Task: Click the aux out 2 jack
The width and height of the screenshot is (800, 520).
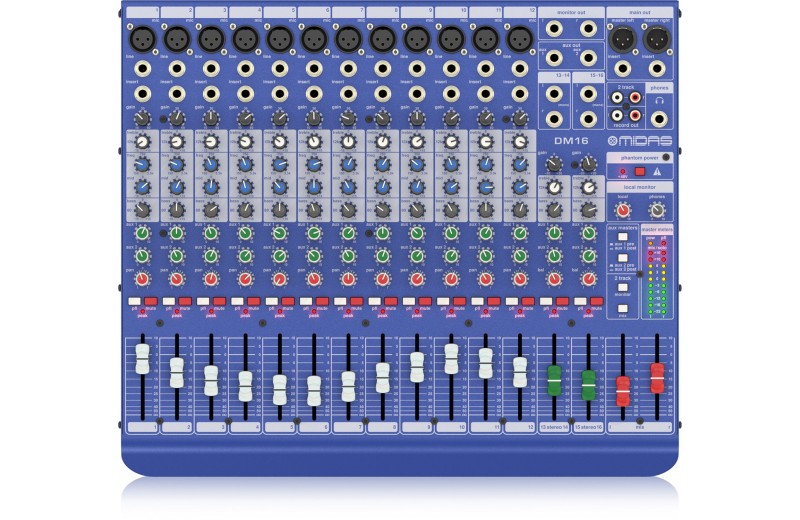Action: click(x=589, y=58)
